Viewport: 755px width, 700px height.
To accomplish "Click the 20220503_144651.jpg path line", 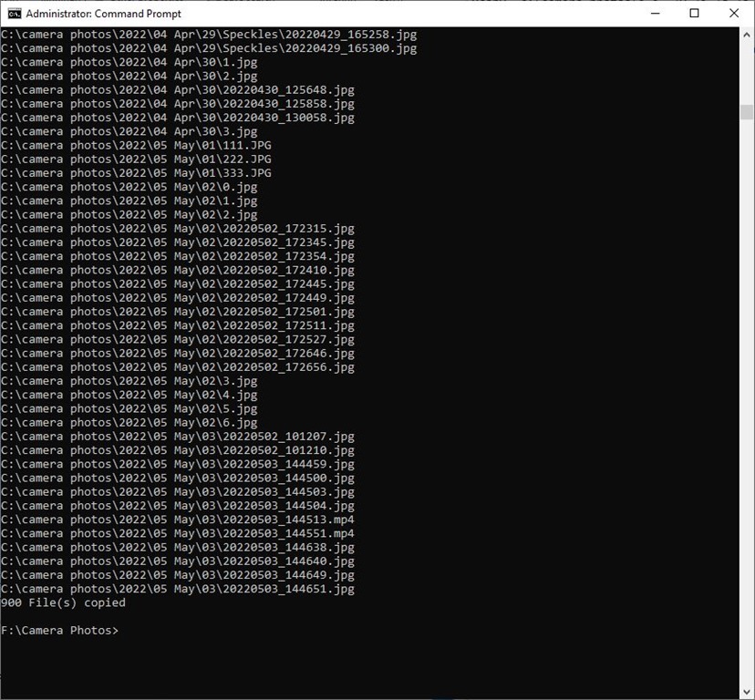I will [x=178, y=589].
